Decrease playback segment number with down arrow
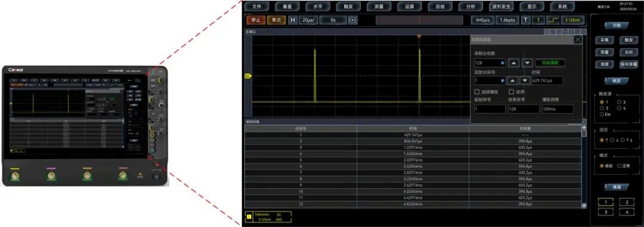The image size is (644, 227). pos(525,80)
